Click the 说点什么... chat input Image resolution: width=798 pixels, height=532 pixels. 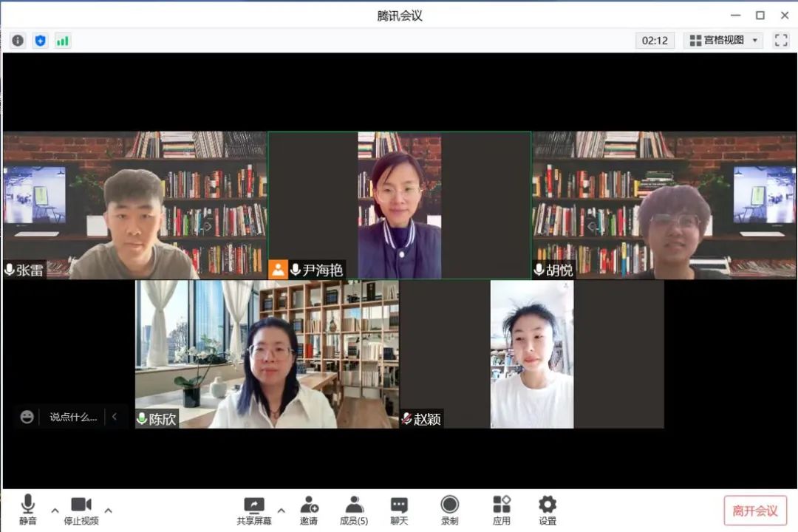click(x=72, y=417)
